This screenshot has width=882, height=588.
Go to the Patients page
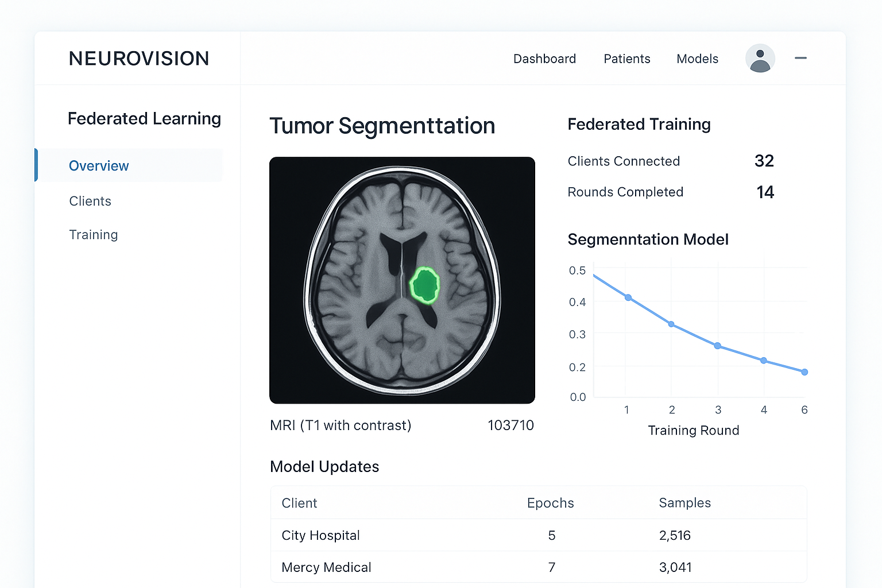point(626,59)
